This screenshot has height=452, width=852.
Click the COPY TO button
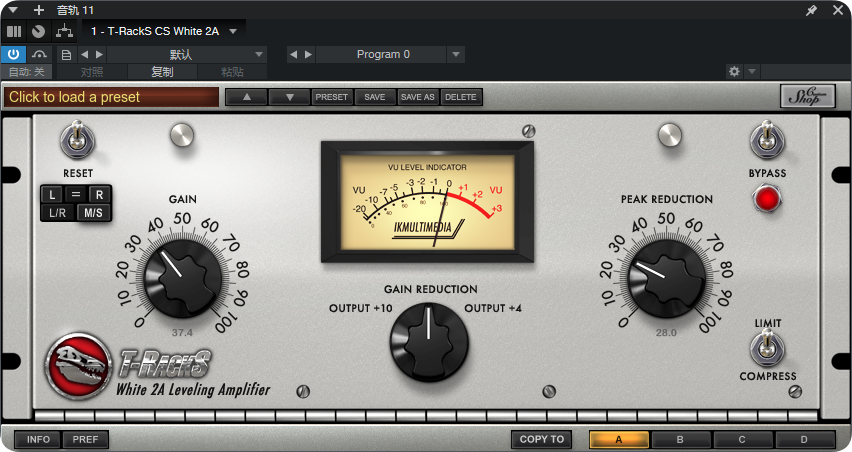[x=542, y=440]
